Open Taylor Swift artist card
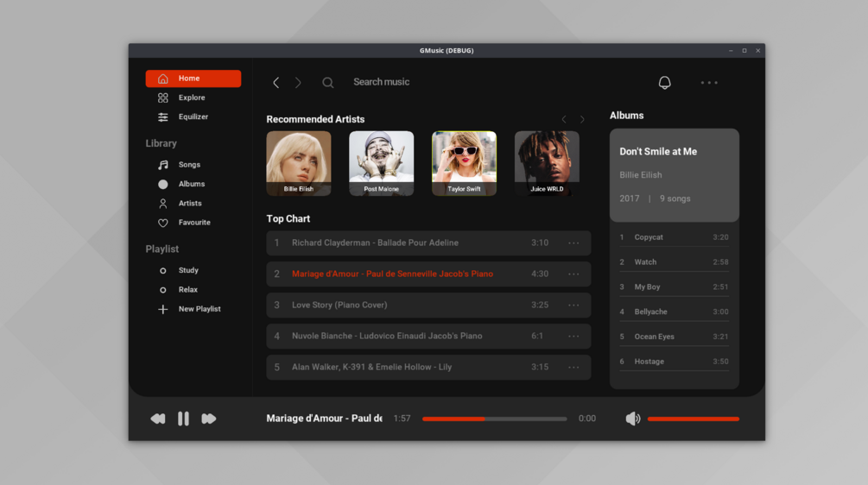 tap(464, 163)
